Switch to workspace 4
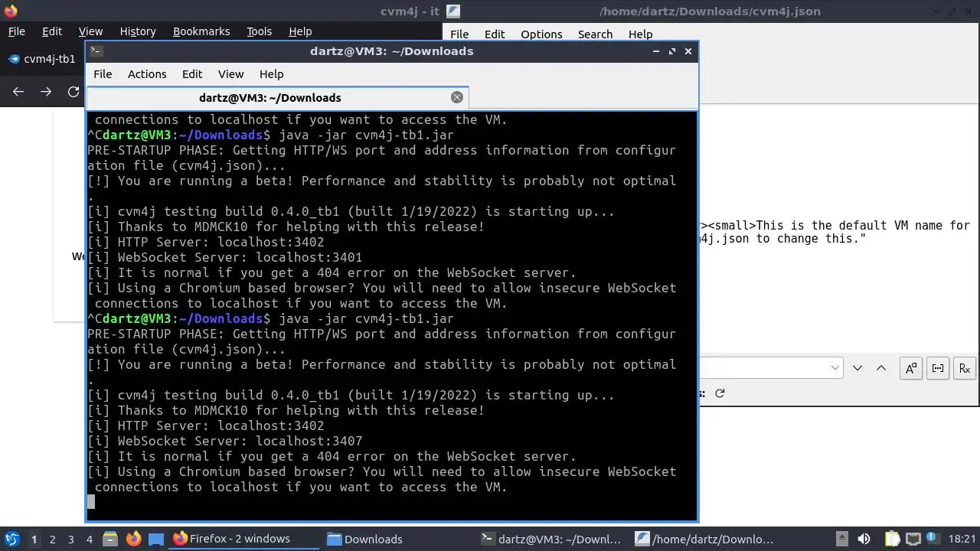 coord(89,539)
